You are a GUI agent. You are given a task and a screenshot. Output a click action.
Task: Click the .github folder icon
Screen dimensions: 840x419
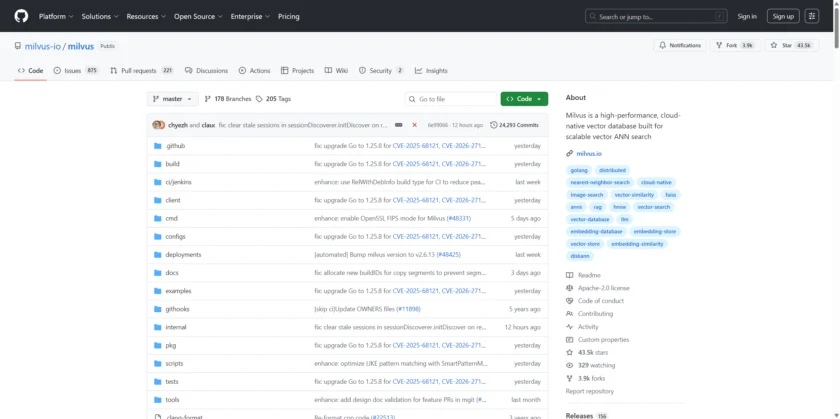(158, 146)
